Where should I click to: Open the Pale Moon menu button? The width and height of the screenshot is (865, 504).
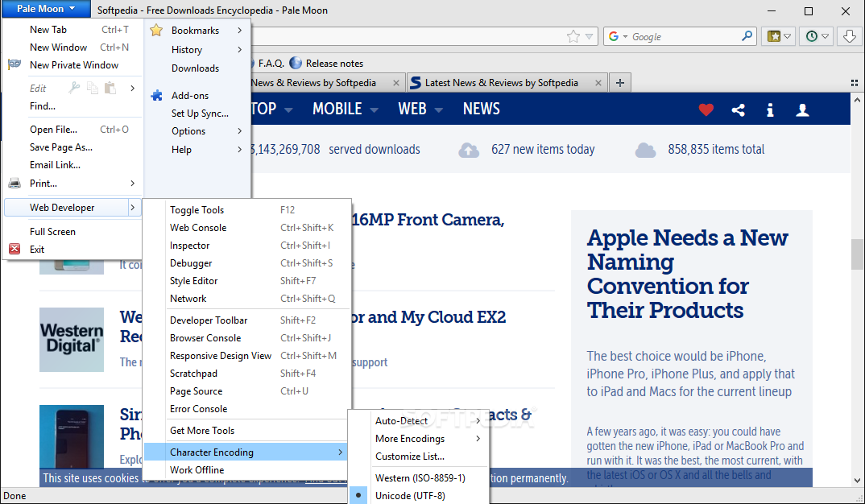coord(46,8)
